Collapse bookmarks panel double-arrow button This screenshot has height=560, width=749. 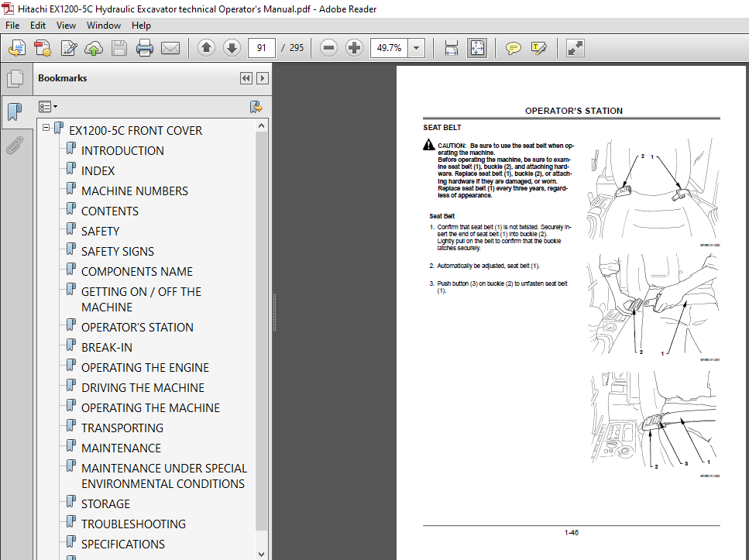click(x=246, y=78)
